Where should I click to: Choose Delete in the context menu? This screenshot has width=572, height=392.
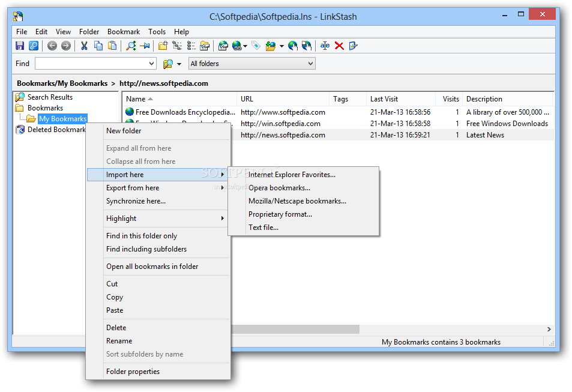coord(158,327)
